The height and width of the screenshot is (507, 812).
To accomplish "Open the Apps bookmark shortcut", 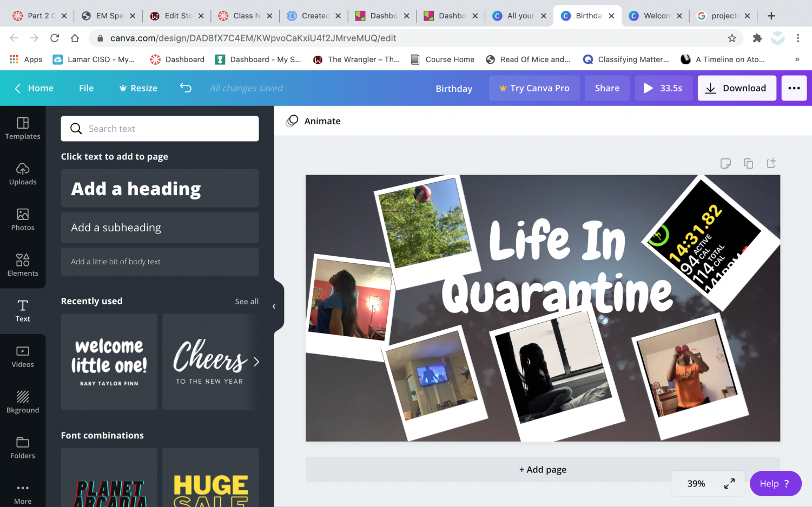I will 26,59.
